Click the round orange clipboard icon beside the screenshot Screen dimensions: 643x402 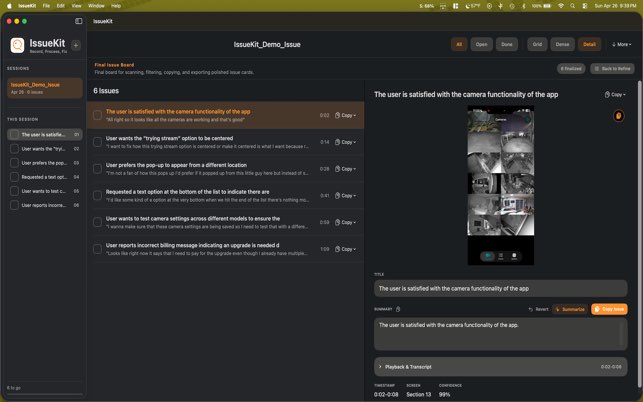click(618, 116)
